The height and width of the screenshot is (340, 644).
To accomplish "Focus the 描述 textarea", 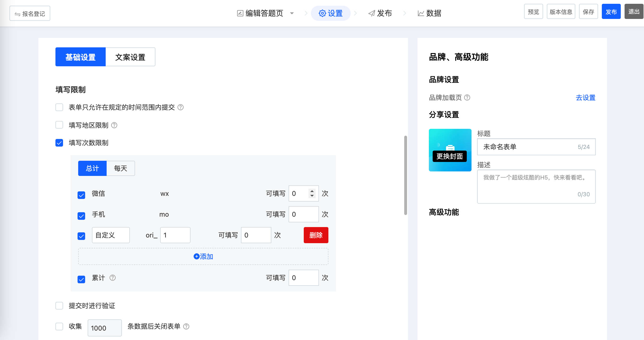I will pyautogui.click(x=536, y=186).
